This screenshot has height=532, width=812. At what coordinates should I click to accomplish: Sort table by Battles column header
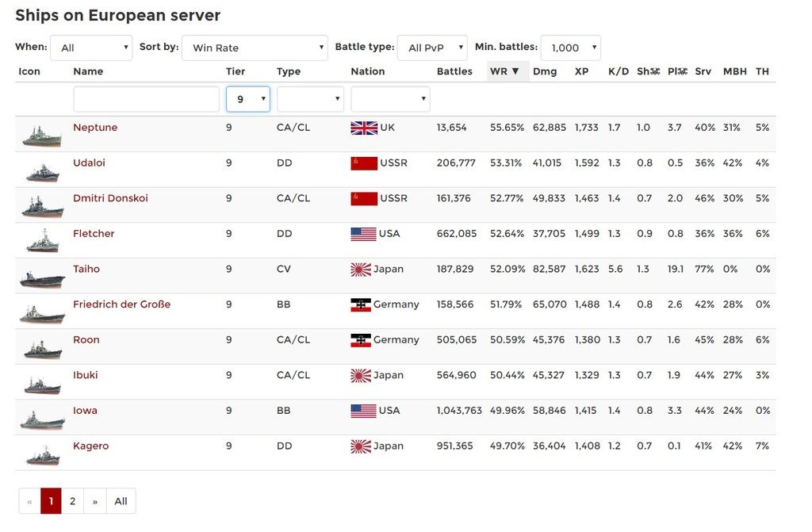454,71
